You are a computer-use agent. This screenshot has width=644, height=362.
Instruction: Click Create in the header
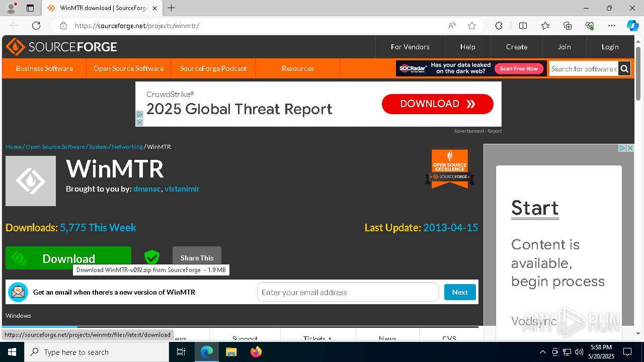coord(517,47)
